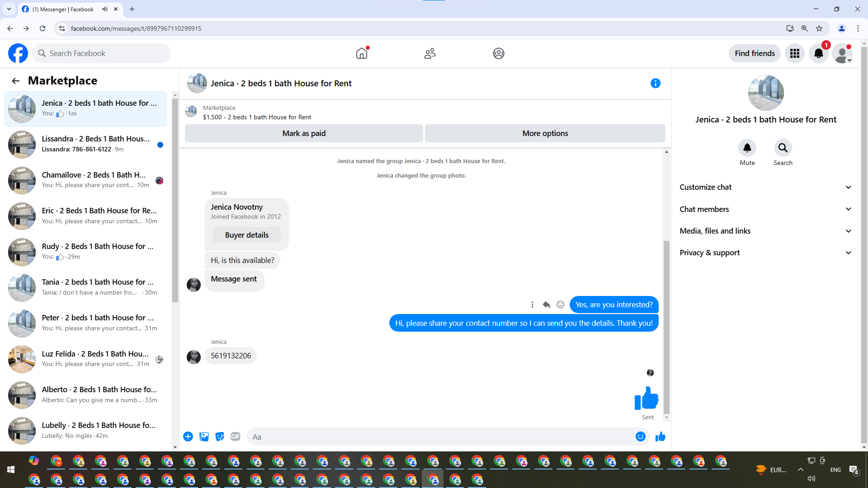Click conversation information icon
868x488 pixels.
click(655, 83)
